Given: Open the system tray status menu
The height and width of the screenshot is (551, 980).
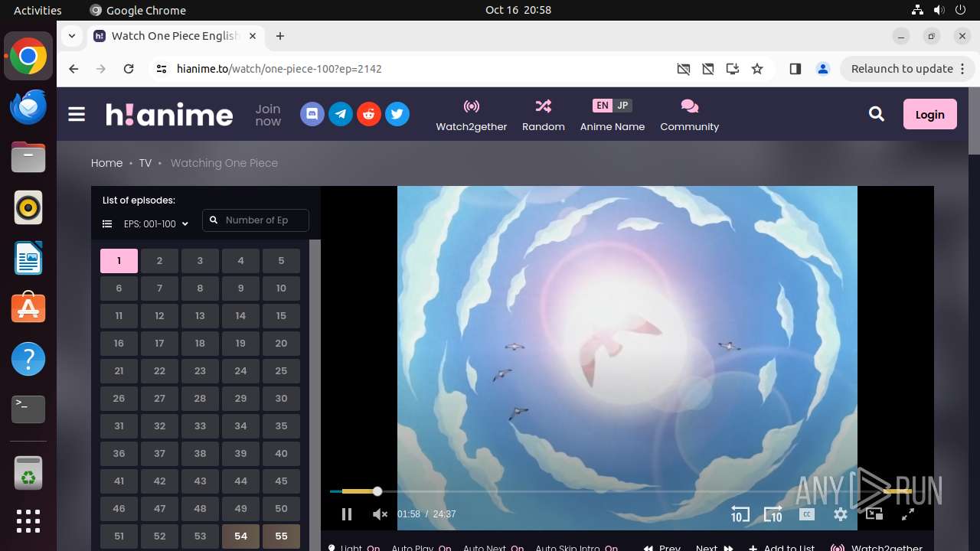Looking at the screenshot, I should (x=939, y=10).
